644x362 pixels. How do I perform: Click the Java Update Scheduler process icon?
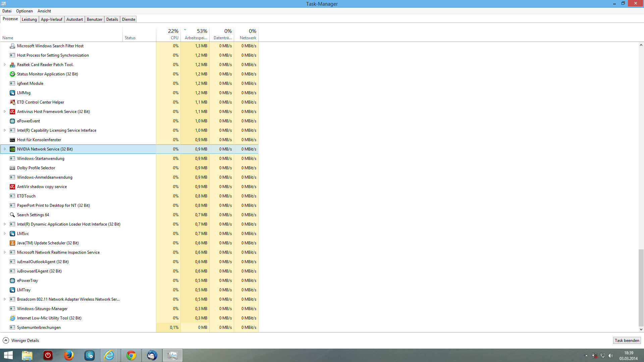tap(12, 243)
